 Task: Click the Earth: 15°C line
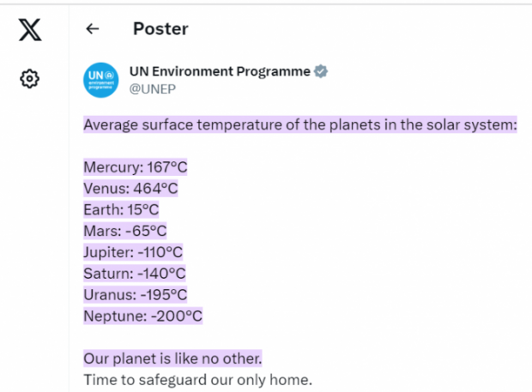(x=121, y=210)
